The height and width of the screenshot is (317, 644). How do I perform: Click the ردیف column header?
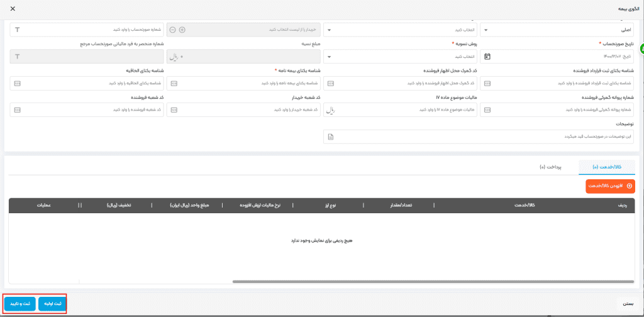624,205
